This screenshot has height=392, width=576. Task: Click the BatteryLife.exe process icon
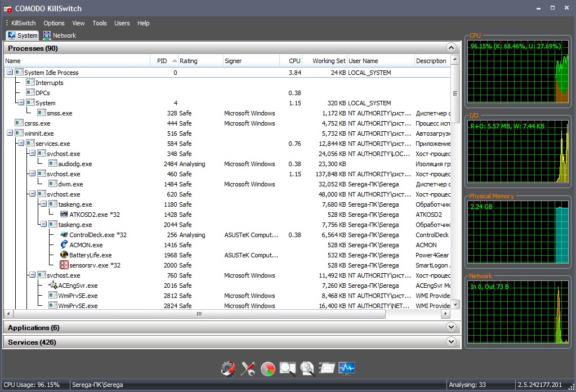coord(64,255)
